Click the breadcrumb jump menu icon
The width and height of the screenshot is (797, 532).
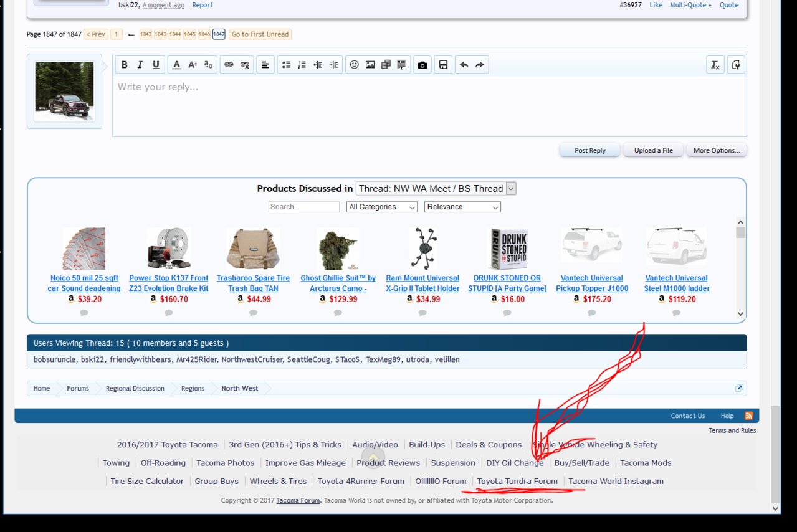(739, 388)
